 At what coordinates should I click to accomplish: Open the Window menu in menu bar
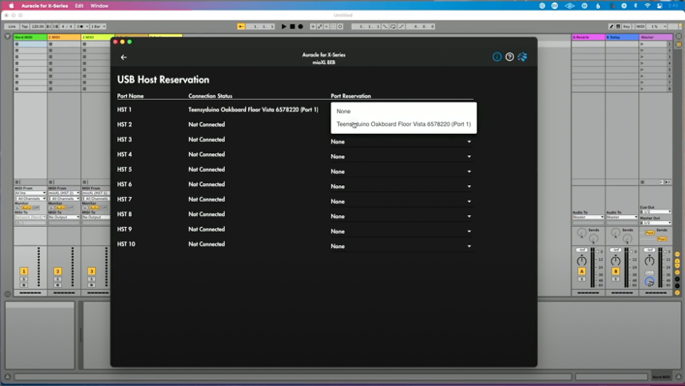pyautogui.click(x=99, y=6)
